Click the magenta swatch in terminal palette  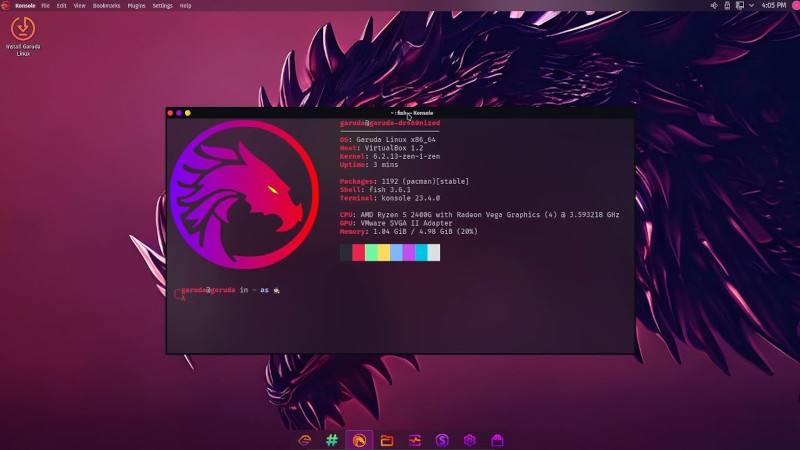click(x=409, y=253)
